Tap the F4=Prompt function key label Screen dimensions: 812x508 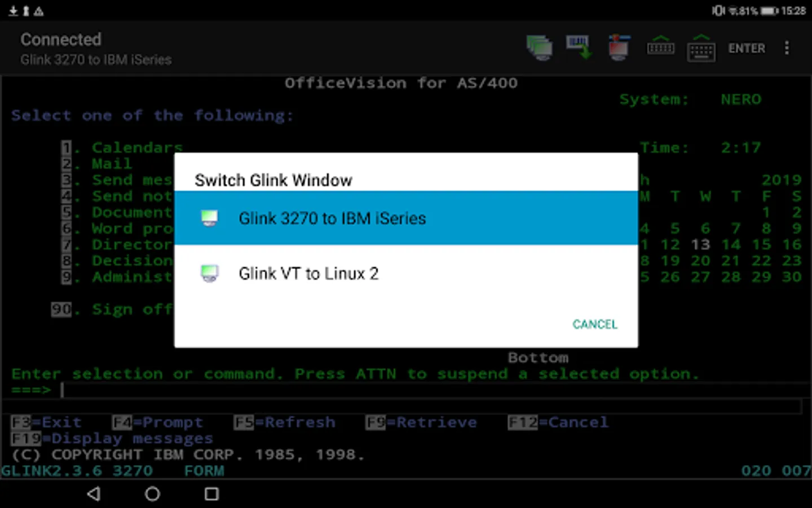click(157, 422)
